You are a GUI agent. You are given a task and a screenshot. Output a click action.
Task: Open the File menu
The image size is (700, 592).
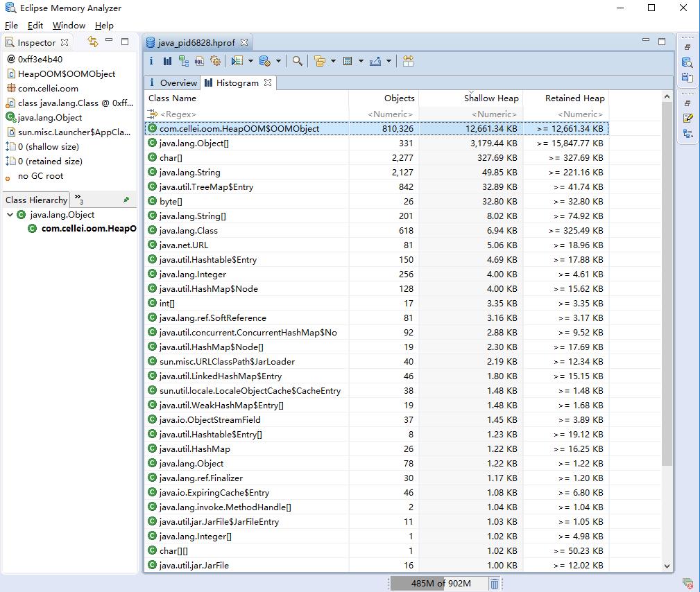(11, 26)
